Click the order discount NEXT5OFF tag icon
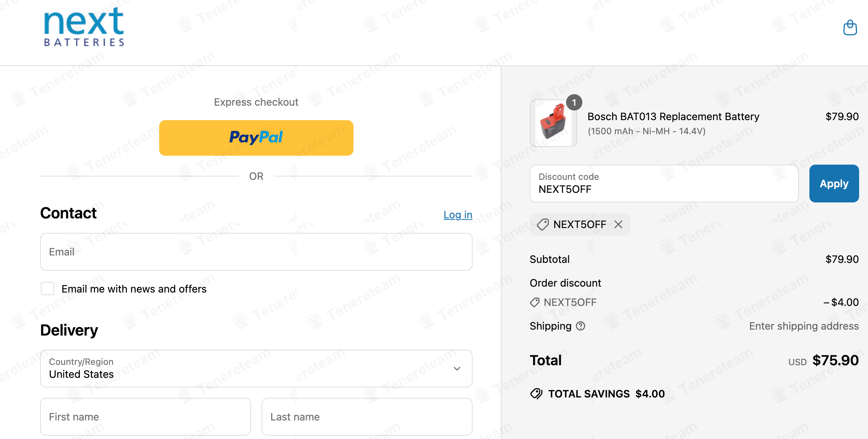The image size is (868, 439). 535,303
